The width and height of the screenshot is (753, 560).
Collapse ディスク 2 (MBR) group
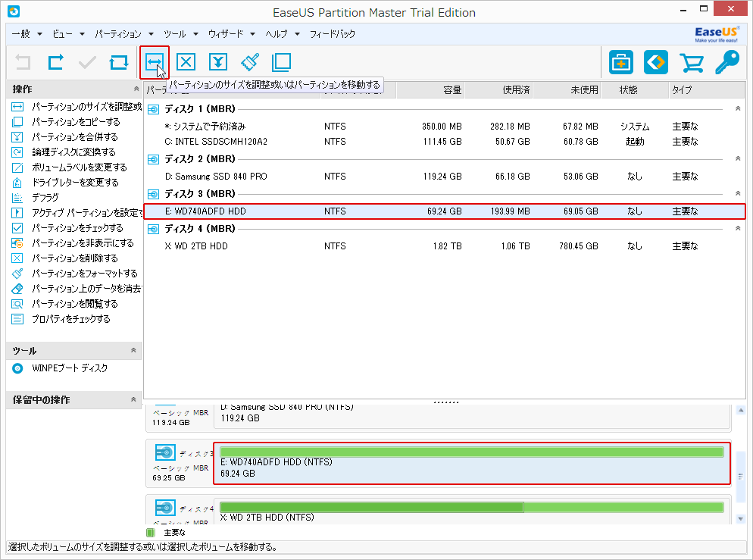click(738, 159)
